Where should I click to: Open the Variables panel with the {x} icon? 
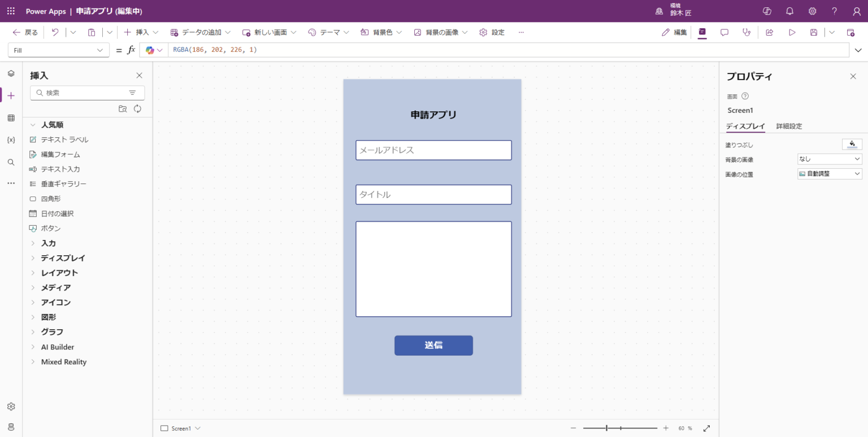click(10, 139)
